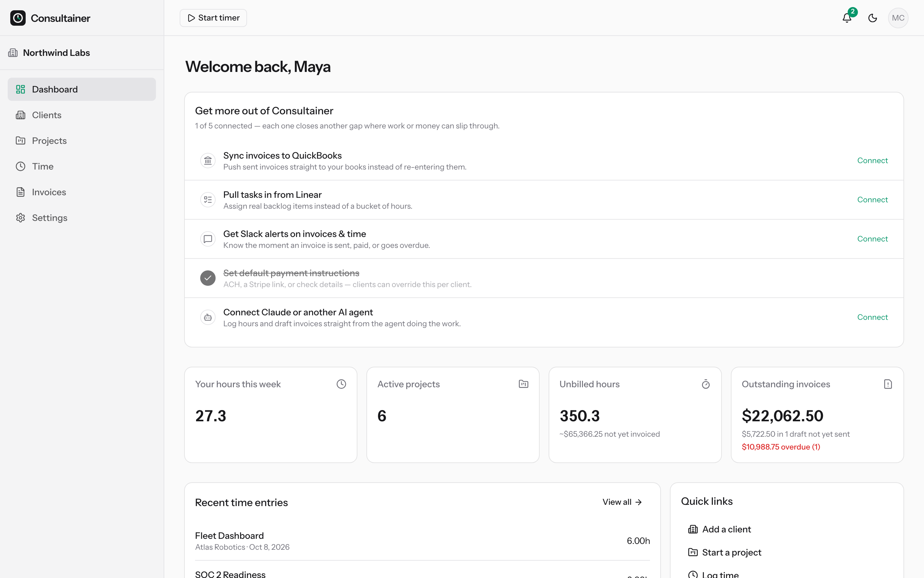Click the Consultainer logo icon
Viewport: 924px width, 578px height.
point(18,18)
